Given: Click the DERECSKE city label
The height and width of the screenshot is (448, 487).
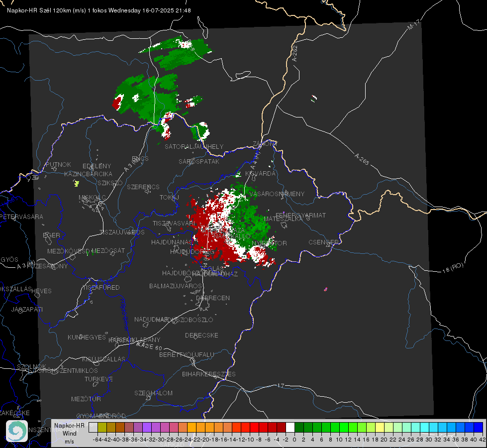Looking at the screenshot, I should click(201, 335).
